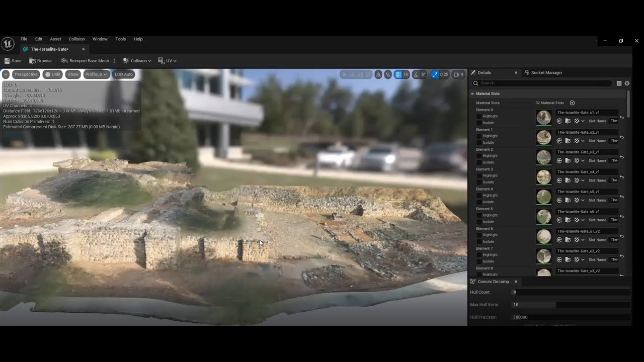Open the Tools menu
This screenshot has height=362, width=644.
[x=121, y=39]
